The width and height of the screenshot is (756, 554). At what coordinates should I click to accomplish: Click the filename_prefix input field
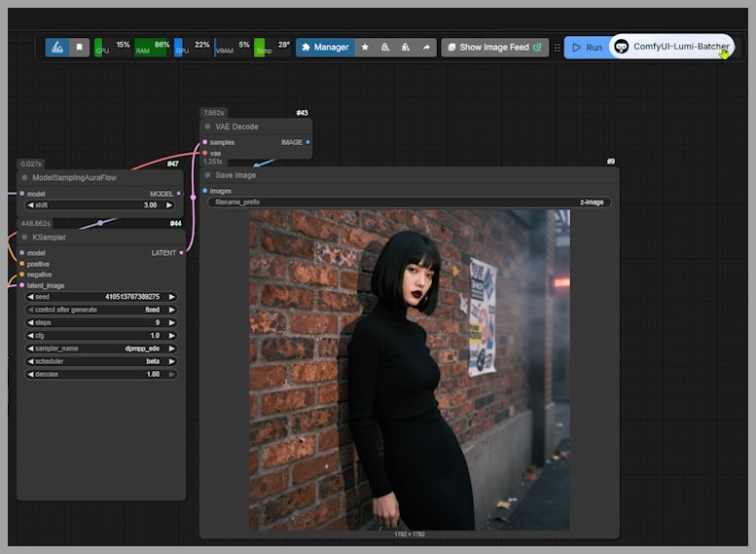409,203
